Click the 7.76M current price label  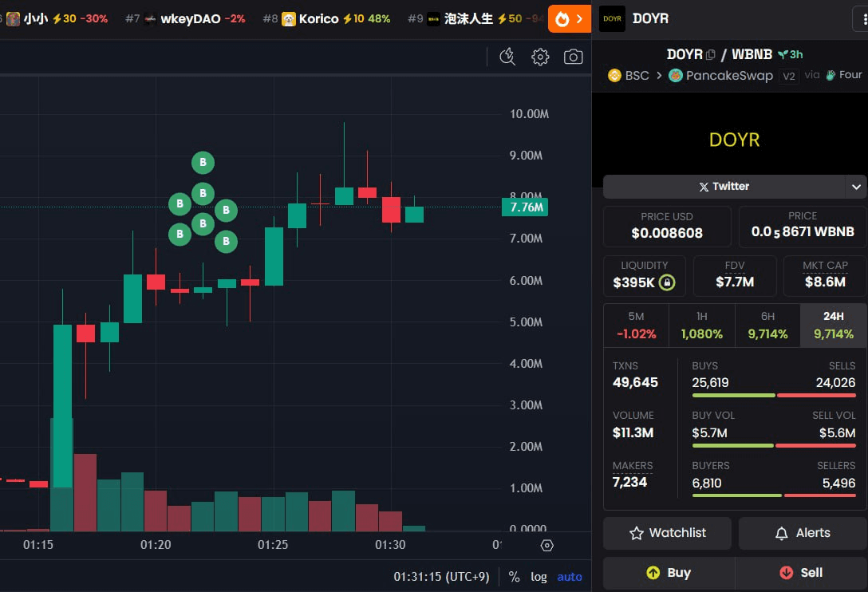526,207
